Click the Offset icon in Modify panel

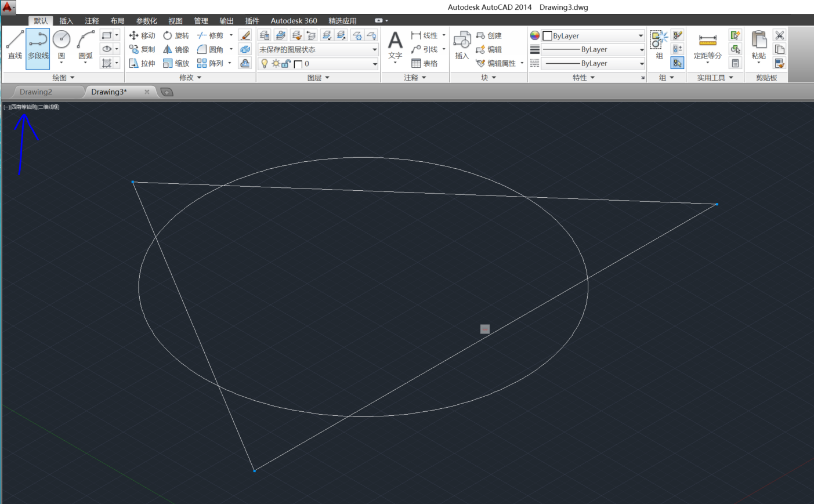[x=245, y=63]
